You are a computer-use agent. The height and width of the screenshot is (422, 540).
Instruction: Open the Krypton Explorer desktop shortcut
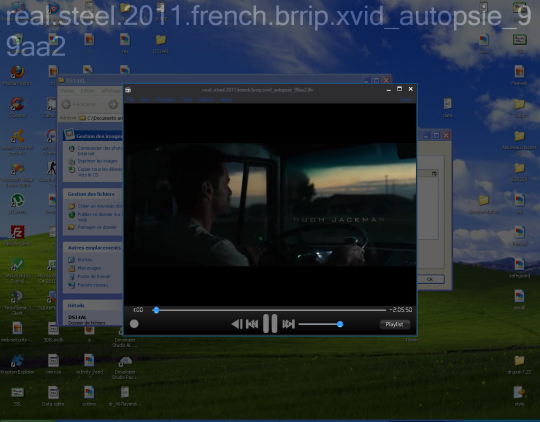point(17,364)
